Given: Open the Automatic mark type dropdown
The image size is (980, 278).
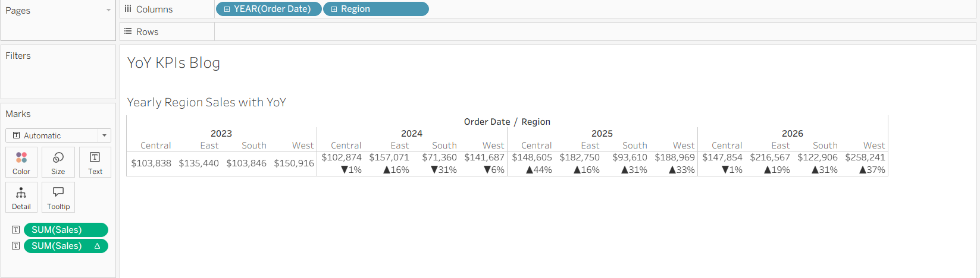Looking at the screenshot, I should [58, 135].
